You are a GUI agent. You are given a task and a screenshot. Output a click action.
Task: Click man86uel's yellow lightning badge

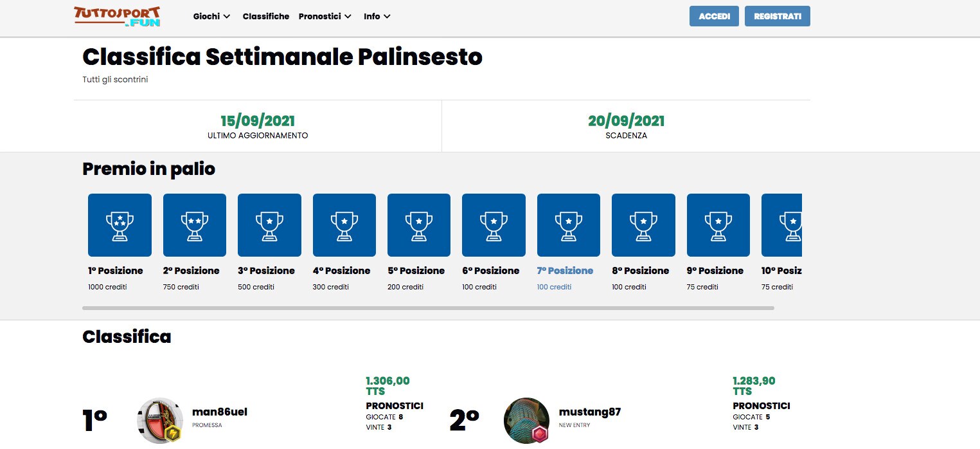pos(174,434)
